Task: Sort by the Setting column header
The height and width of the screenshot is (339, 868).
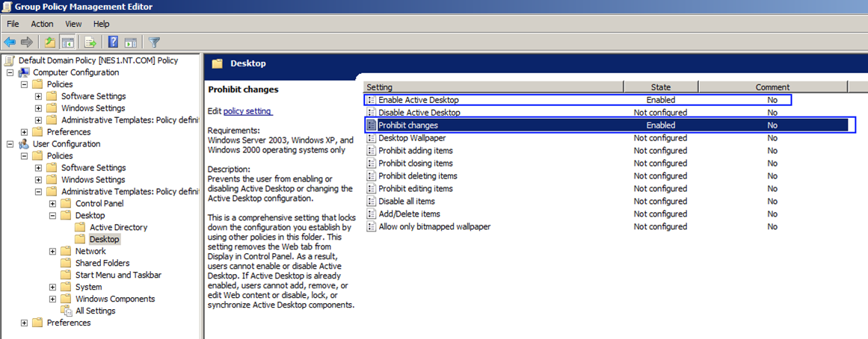Action: pos(493,87)
